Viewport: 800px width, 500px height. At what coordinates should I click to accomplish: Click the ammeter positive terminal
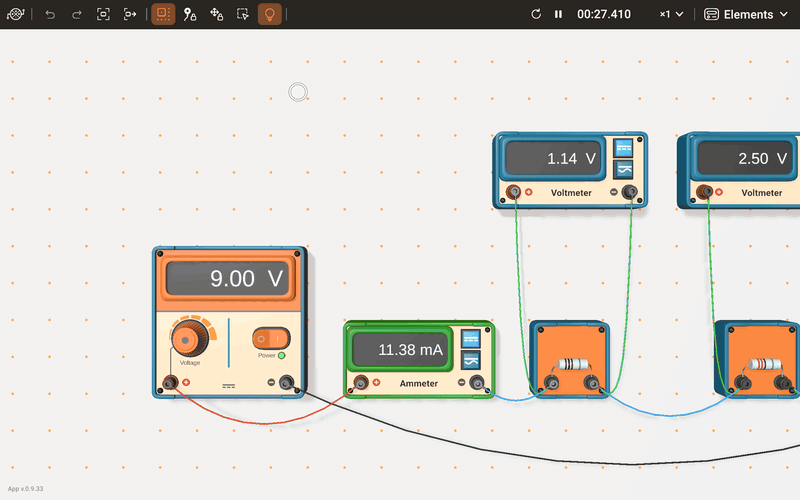coord(361,382)
